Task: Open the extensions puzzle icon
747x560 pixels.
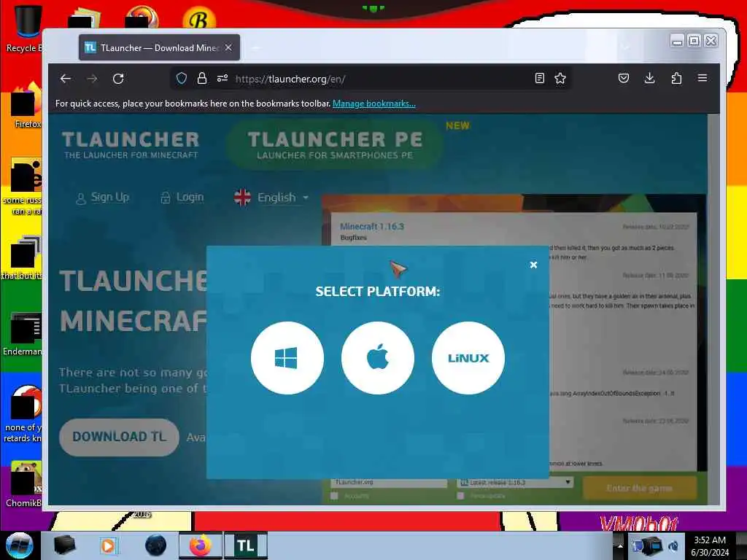Action: tap(676, 78)
